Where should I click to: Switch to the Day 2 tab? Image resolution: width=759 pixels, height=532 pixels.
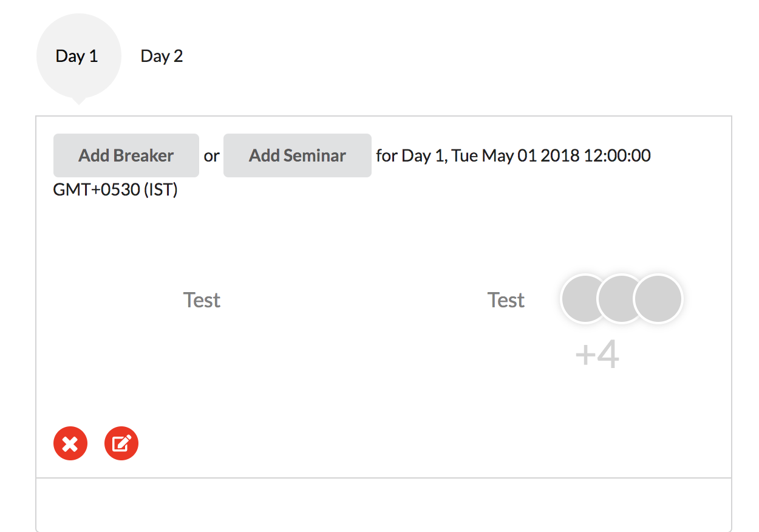tap(161, 55)
